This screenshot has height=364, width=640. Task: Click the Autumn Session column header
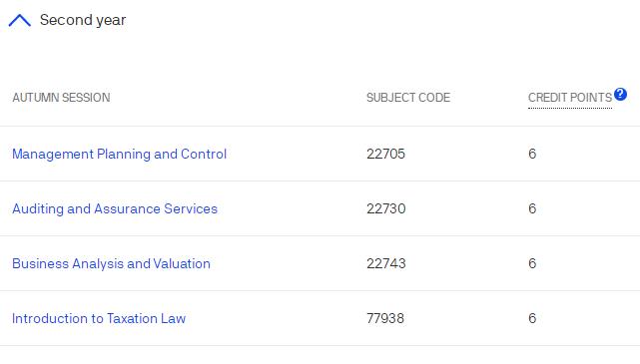pos(61,98)
